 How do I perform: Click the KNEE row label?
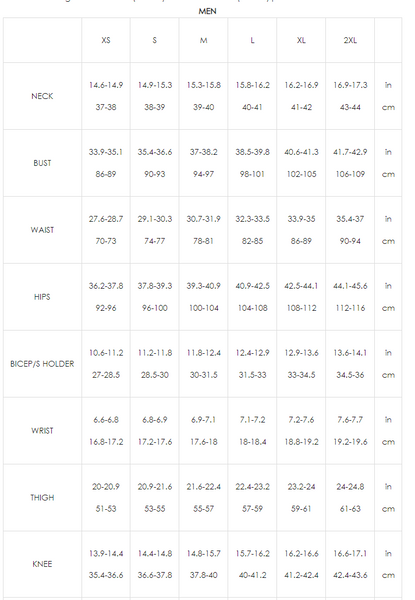click(x=42, y=564)
